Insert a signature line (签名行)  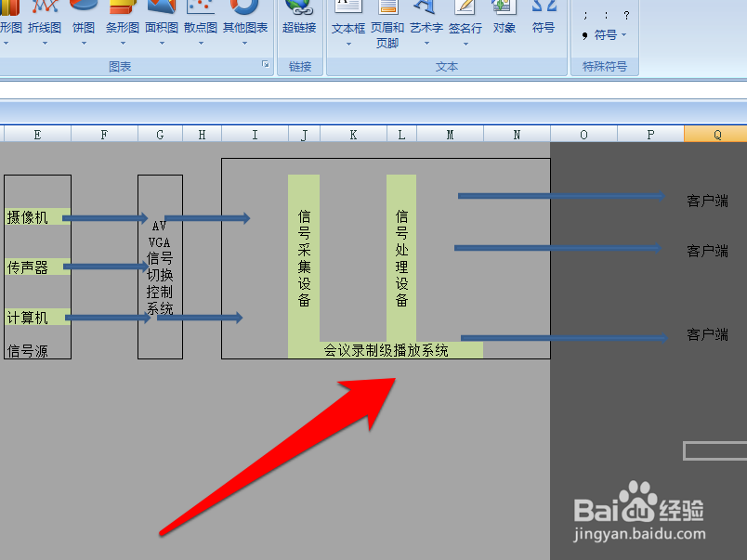pos(465,26)
